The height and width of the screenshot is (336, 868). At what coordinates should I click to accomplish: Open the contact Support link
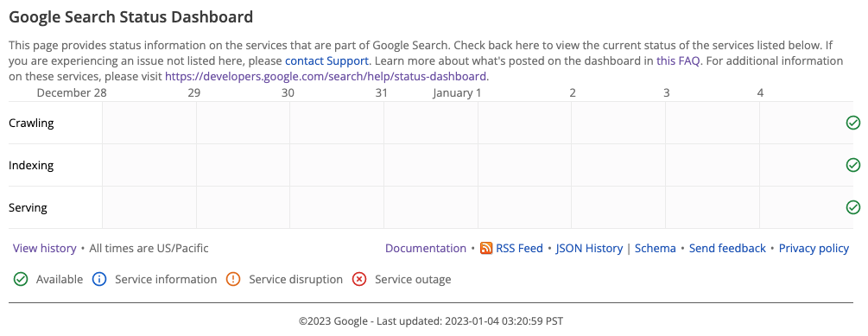[326, 60]
